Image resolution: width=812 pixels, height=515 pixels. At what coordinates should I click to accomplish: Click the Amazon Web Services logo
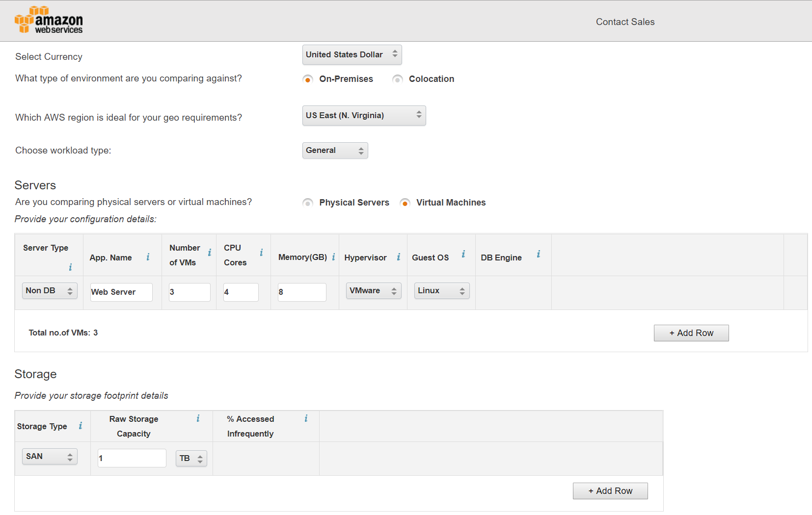(x=49, y=21)
